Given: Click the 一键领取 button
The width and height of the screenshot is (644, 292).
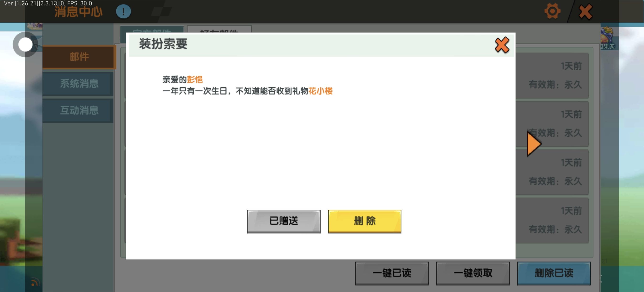Looking at the screenshot, I should click(473, 273).
